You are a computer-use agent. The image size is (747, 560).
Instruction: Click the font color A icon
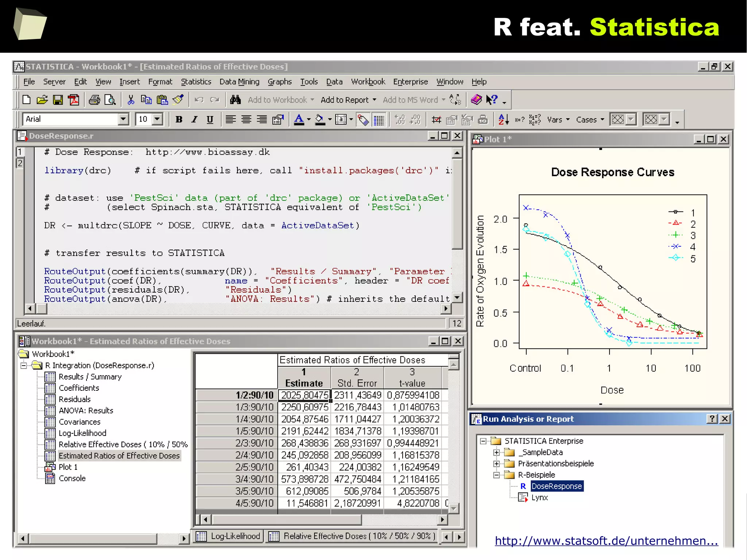point(299,119)
